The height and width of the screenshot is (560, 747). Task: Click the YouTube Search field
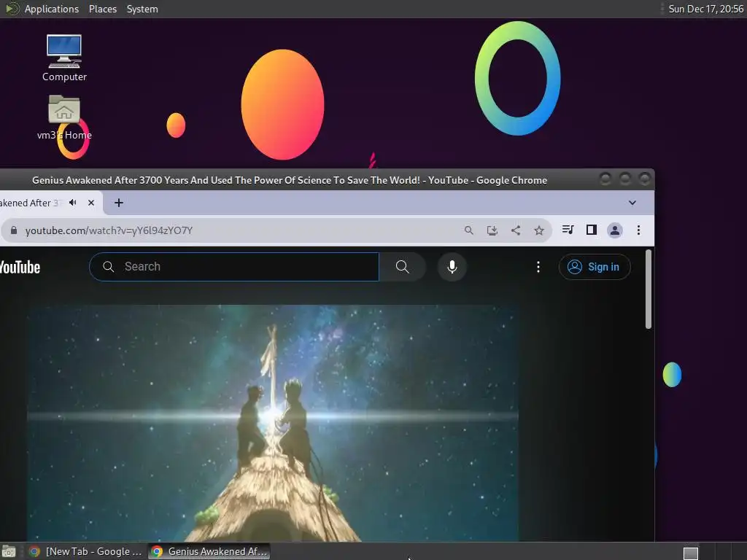[234, 267]
